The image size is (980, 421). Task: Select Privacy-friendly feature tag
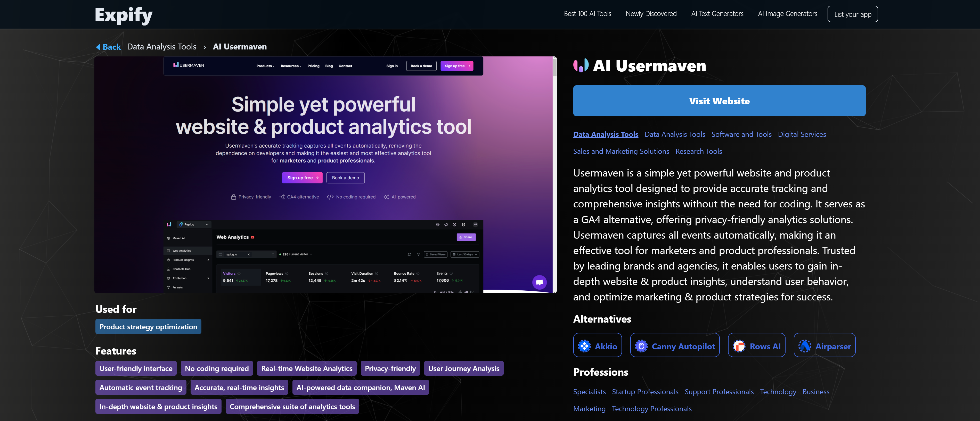(x=390, y=368)
